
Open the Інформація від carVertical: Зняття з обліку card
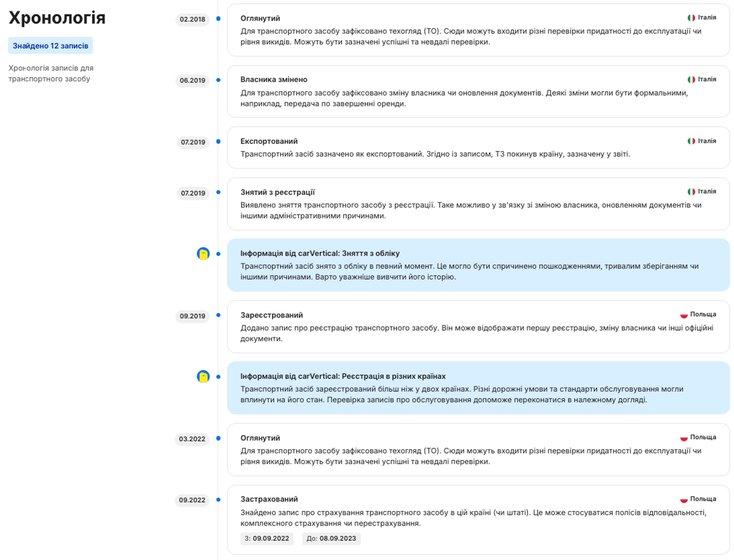(478, 265)
